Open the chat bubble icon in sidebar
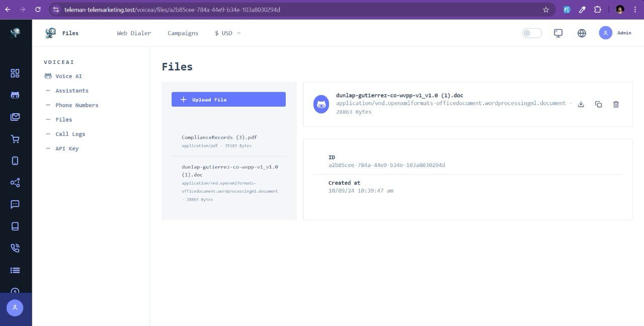Viewport: 644px width, 326px height. tap(15, 204)
